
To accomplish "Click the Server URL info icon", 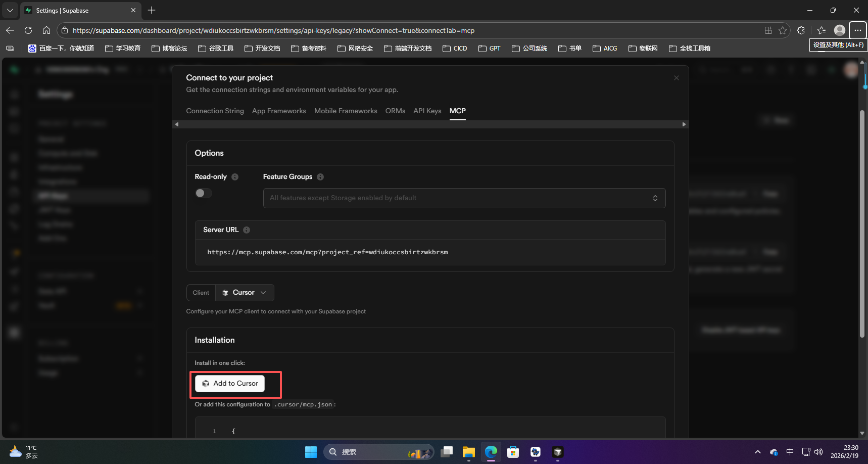I will [247, 230].
